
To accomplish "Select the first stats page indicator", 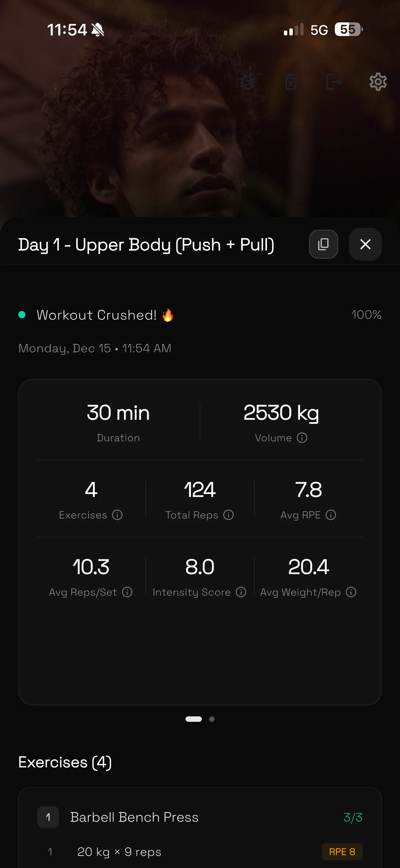I will click(x=194, y=719).
